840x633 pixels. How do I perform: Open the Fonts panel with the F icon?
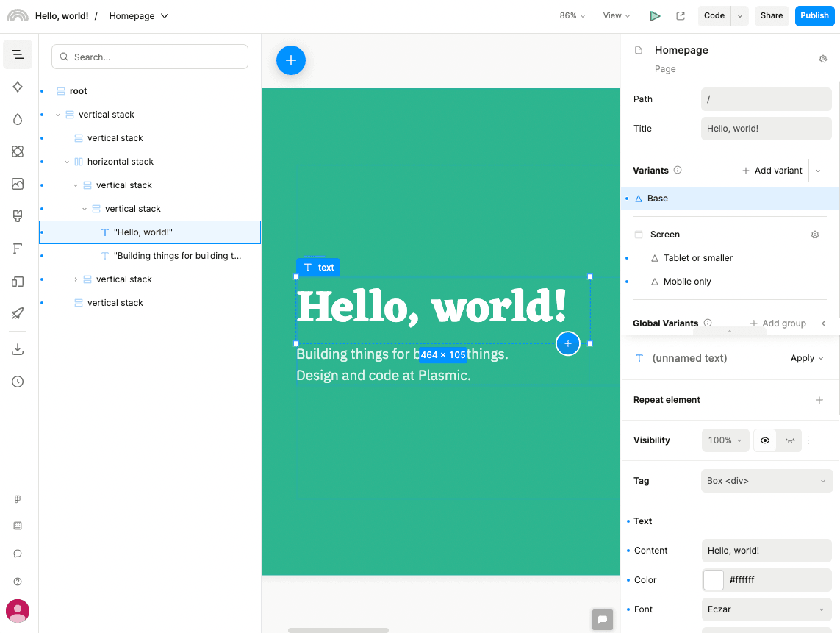18,248
